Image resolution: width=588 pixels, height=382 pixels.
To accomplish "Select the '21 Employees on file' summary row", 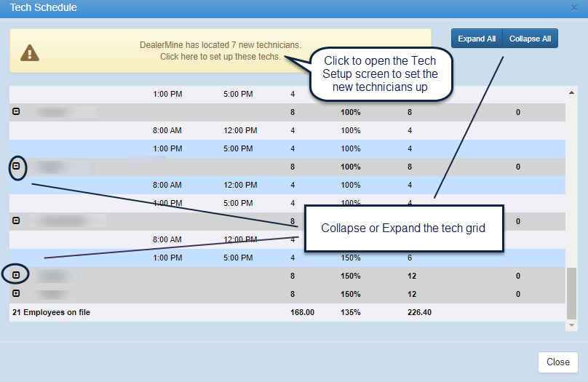I will (x=51, y=313).
